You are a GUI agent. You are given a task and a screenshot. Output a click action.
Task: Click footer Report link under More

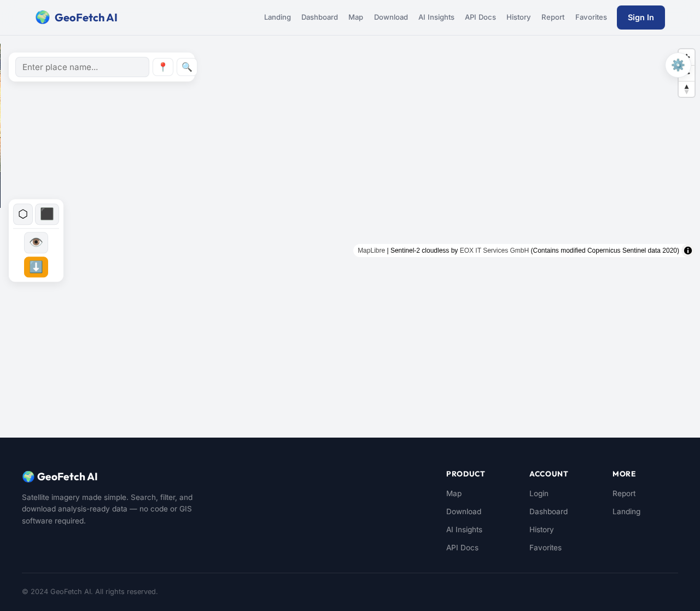coord(624,493)
